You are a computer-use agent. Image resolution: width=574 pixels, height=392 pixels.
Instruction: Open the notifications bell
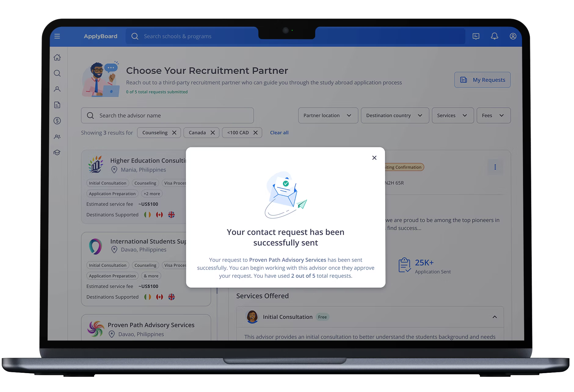coord(494,36)
